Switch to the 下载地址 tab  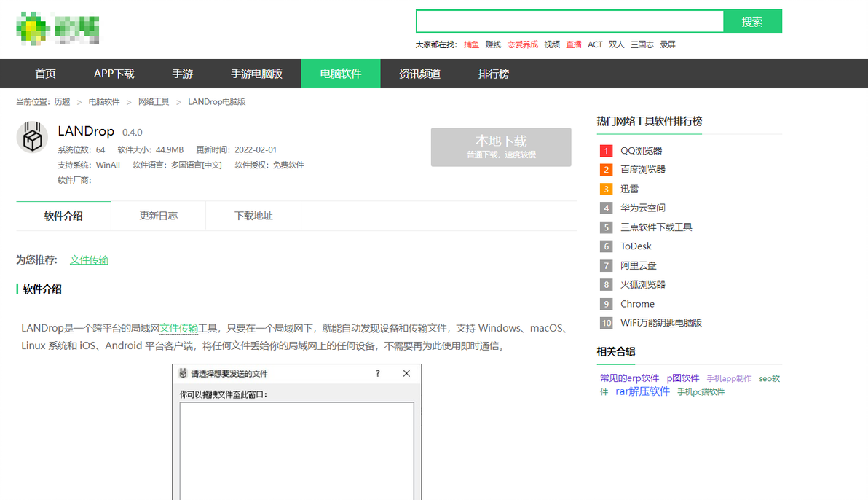pyautogui.click(x=253, y=216)
